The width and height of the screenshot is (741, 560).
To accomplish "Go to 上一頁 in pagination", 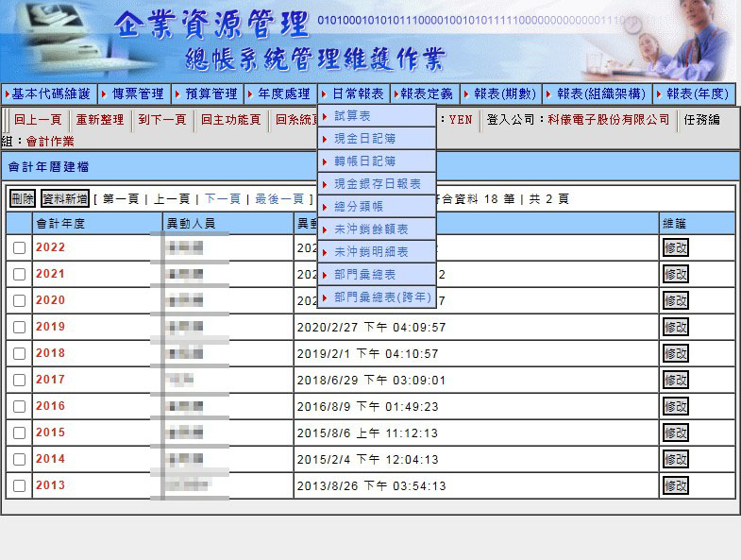I will coord(172,199).
